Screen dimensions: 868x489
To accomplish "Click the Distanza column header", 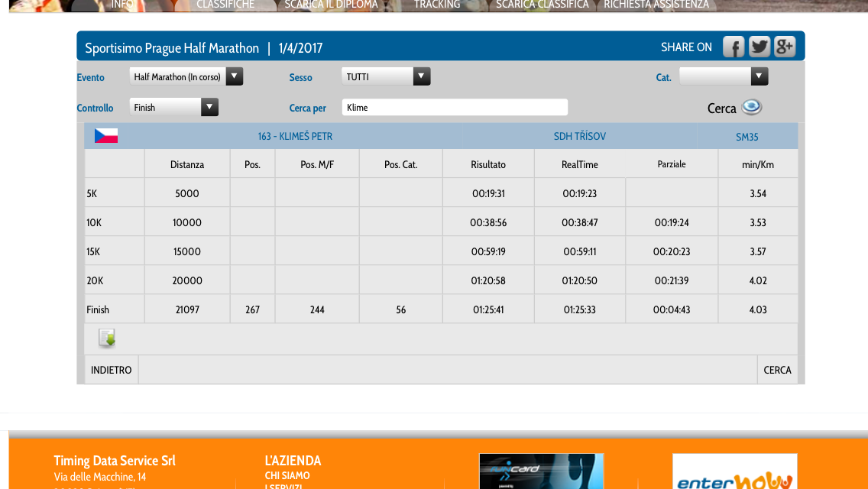I will [187, 164].
